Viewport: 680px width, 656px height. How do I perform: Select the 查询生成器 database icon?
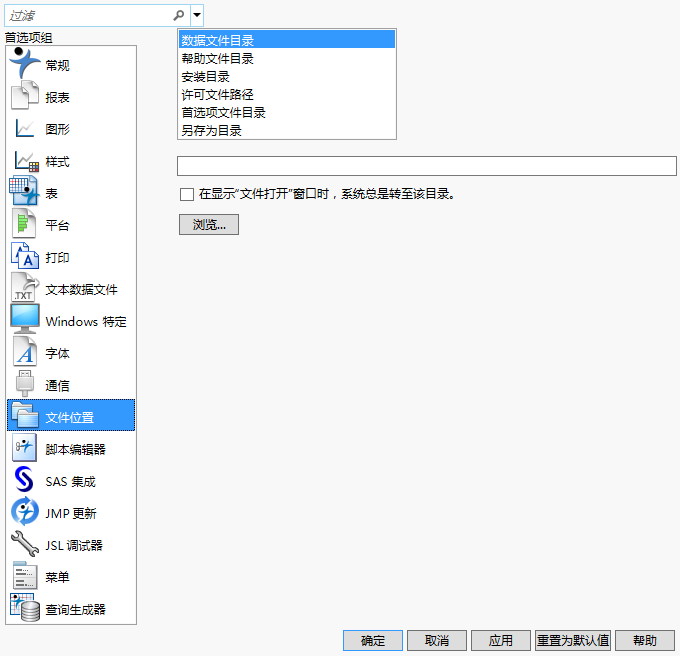25,608
